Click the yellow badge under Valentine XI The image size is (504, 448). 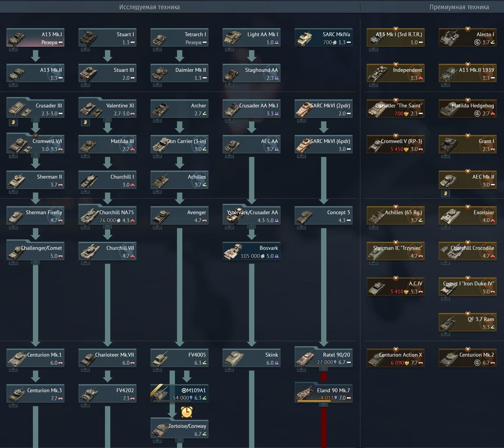click(x=85, y=122)
